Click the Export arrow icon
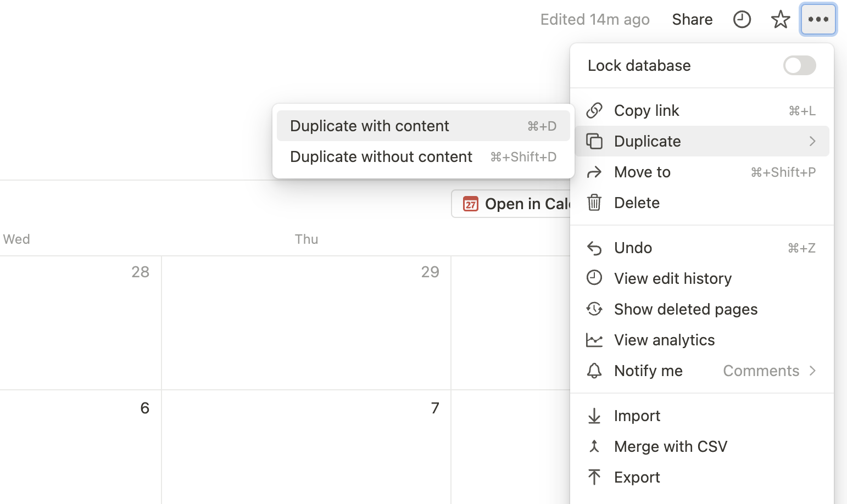Viewport: 847px width, 504px height. pyautogui.click(x=594, y=477)
